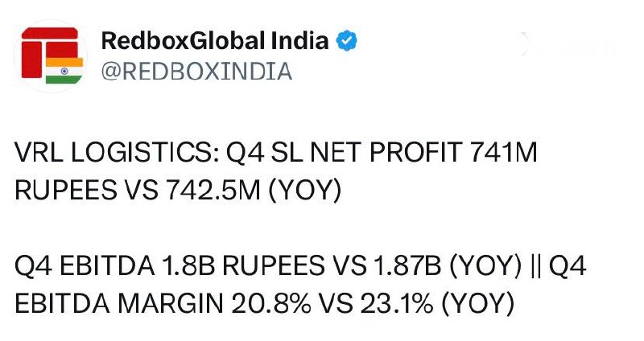Click the blue verified checkmark badge
Screen dimensions: 644x341
pyautogui.click(x=346, y=40)
